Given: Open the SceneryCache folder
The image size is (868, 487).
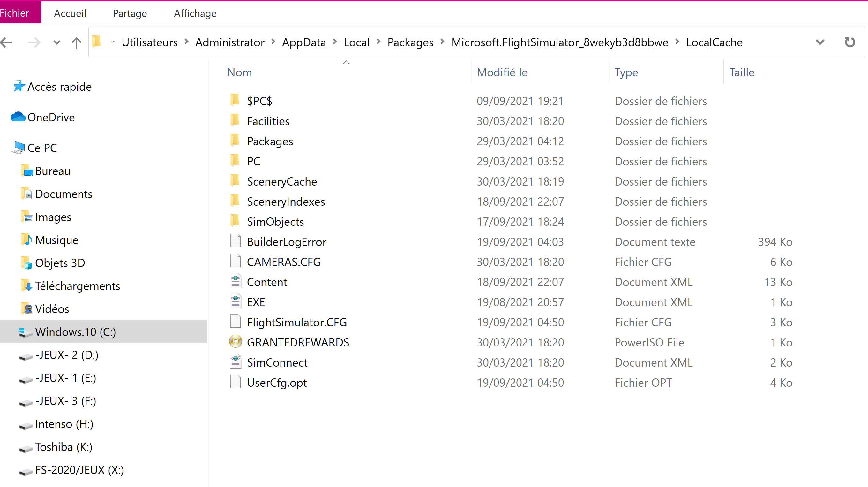Looking at the screenshot, I should 282,181.
